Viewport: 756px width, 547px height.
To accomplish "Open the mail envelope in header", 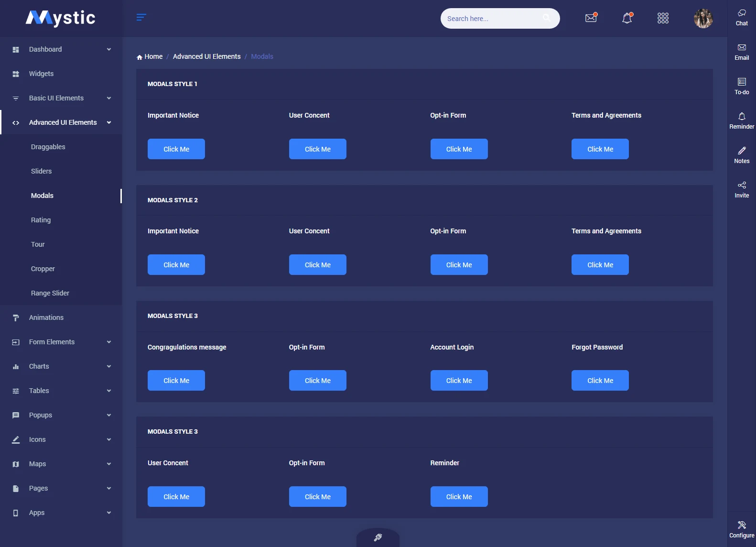I will [591, 18].
